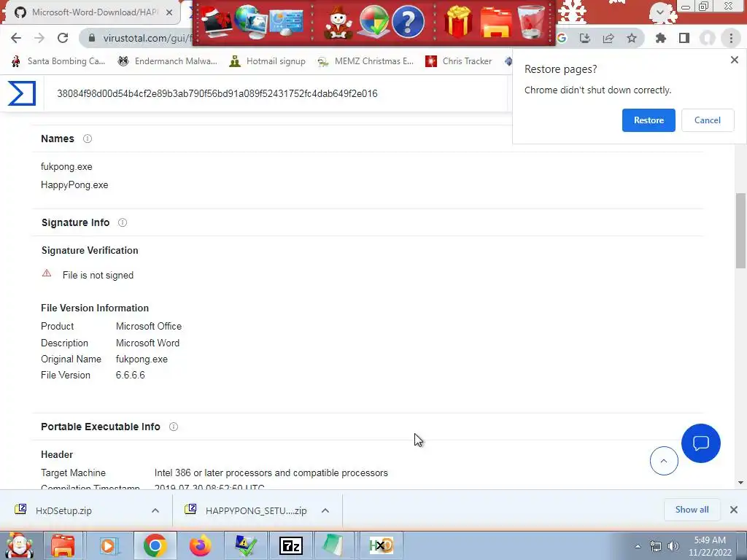Open the globe network dock icon
Viewport: 747px width, 560px height.
coord(251,22)
